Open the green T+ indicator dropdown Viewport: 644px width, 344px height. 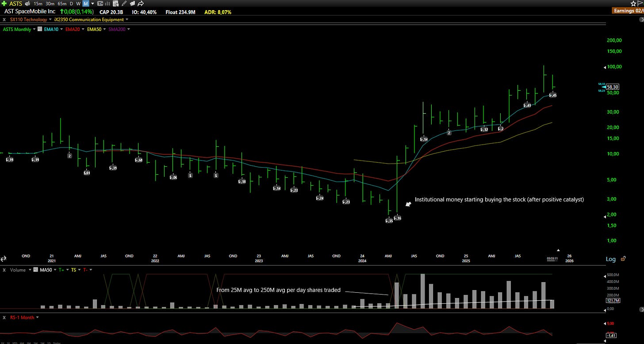click(x=67, y=270)
